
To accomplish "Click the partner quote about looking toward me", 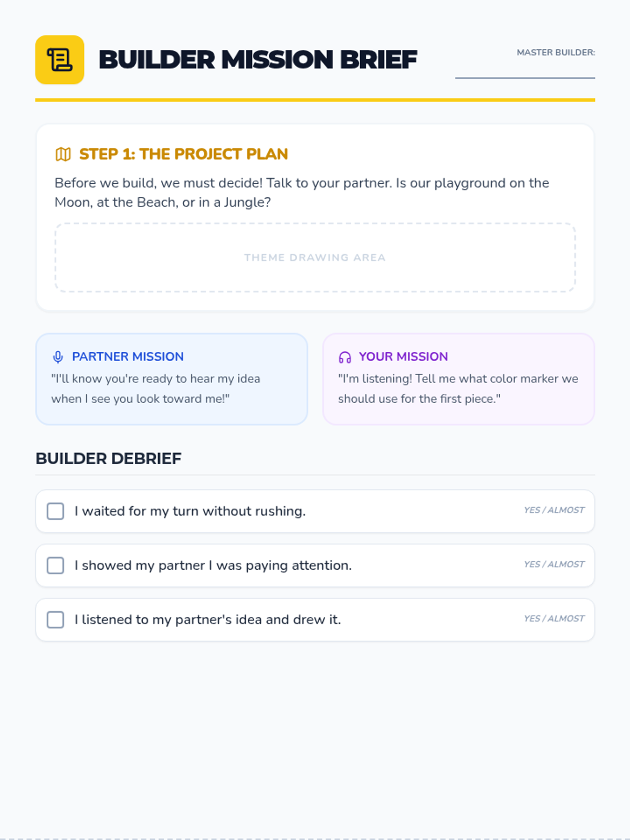I will 155,388.
